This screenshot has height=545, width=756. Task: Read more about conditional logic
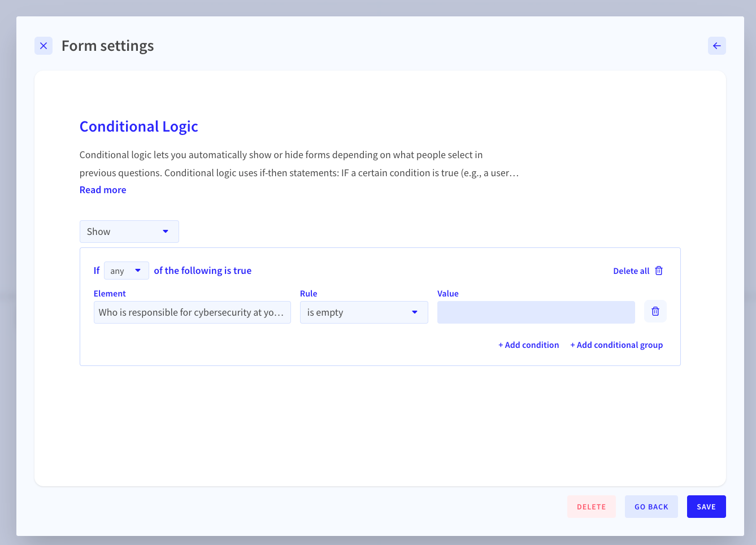(x=103, y=190)
